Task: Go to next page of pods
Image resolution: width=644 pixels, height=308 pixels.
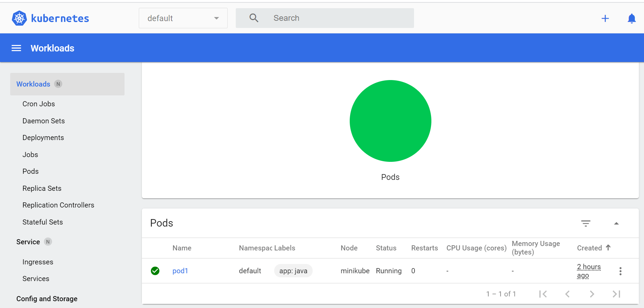Action: coord(592,294)
